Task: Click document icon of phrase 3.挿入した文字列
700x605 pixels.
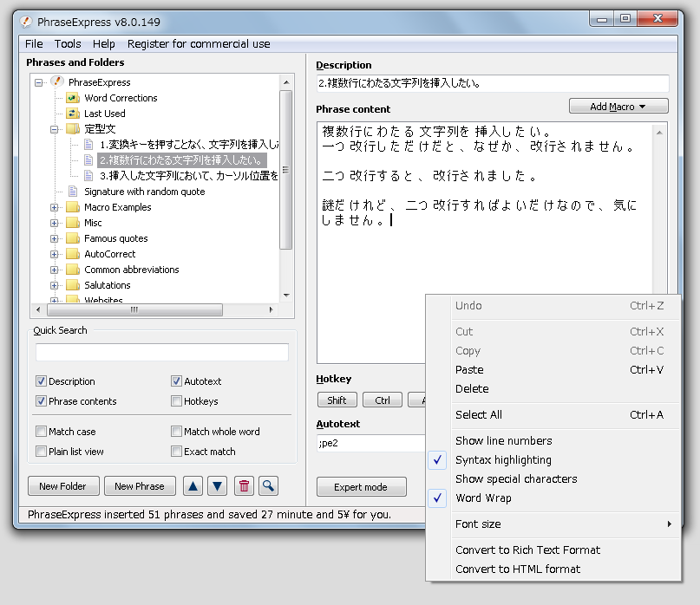Action: coord(88,176)
